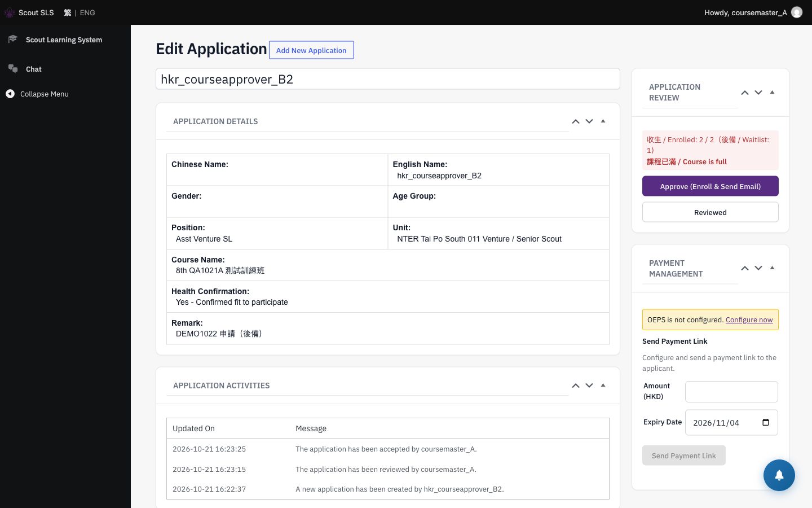The image size is (812, 508).
Task: Click the Expiry Date field
Action: [x=731, y=422]
